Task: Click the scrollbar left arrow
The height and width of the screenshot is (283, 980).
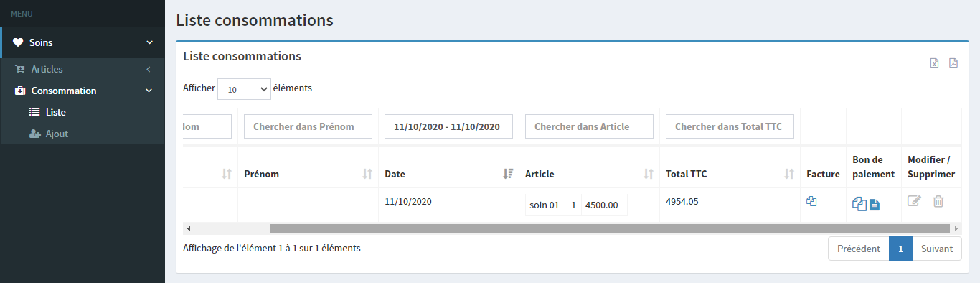Action: coord(189,228)
